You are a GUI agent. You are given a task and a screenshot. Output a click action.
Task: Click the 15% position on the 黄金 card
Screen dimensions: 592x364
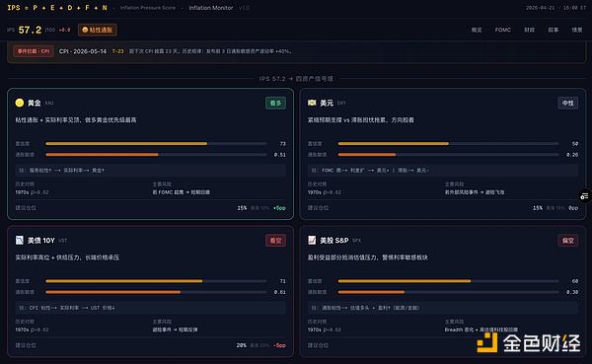coord(242,208)
